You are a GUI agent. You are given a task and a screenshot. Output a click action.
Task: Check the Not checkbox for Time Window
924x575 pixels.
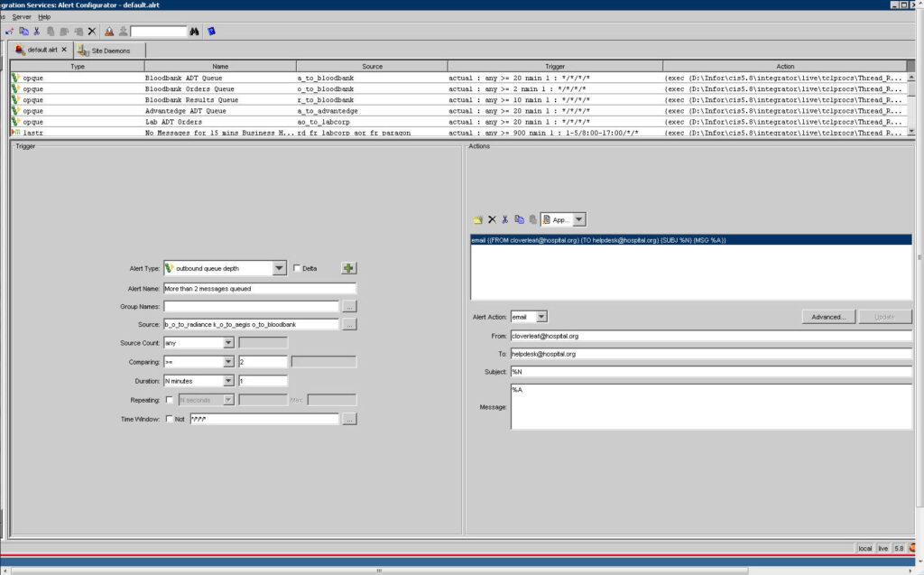coord(169,419)
